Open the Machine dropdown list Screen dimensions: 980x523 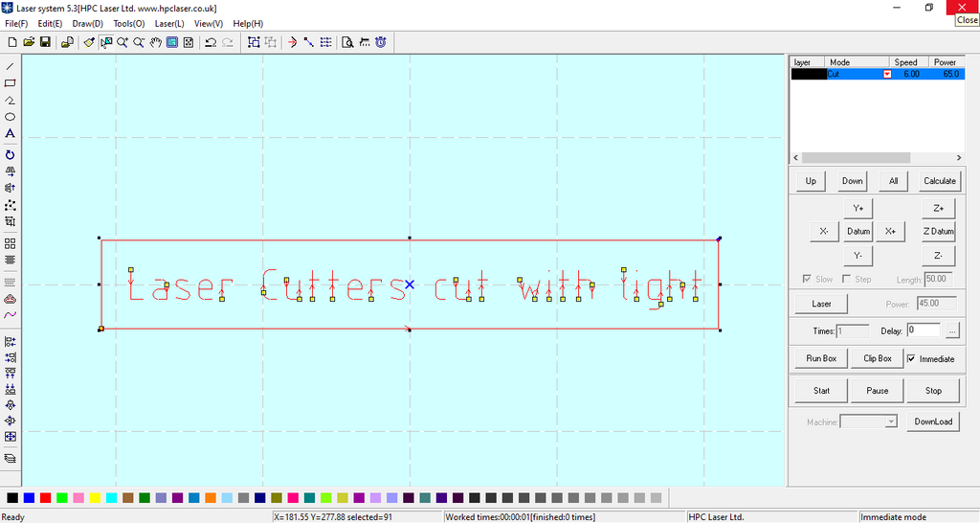point(891,422)
